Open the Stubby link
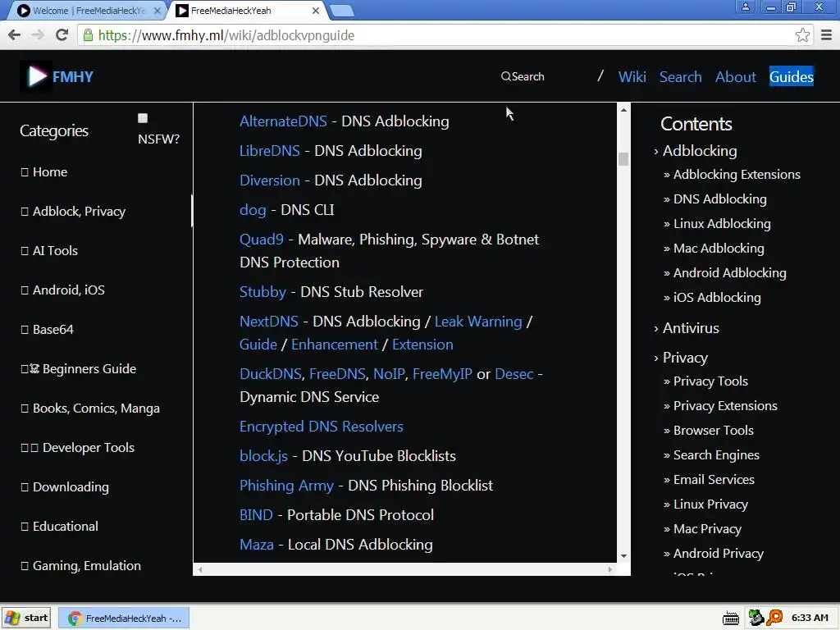 (262, 291)
